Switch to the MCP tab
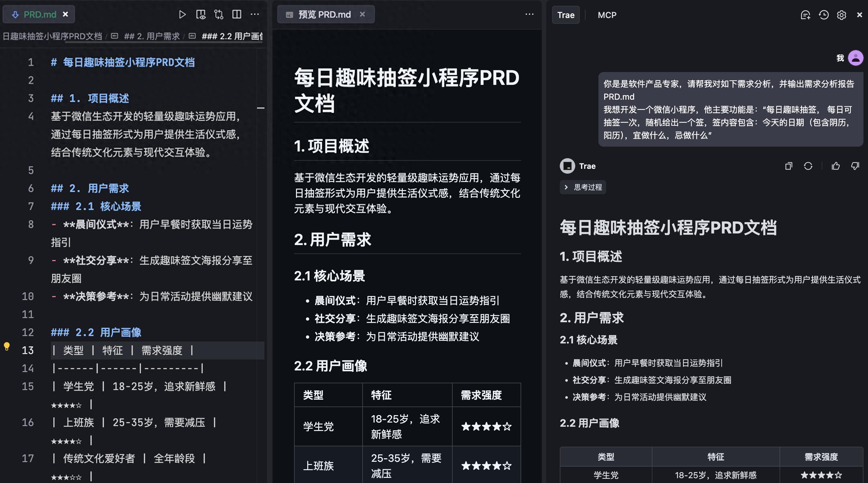The image size is (868, 483). (607, 15)
